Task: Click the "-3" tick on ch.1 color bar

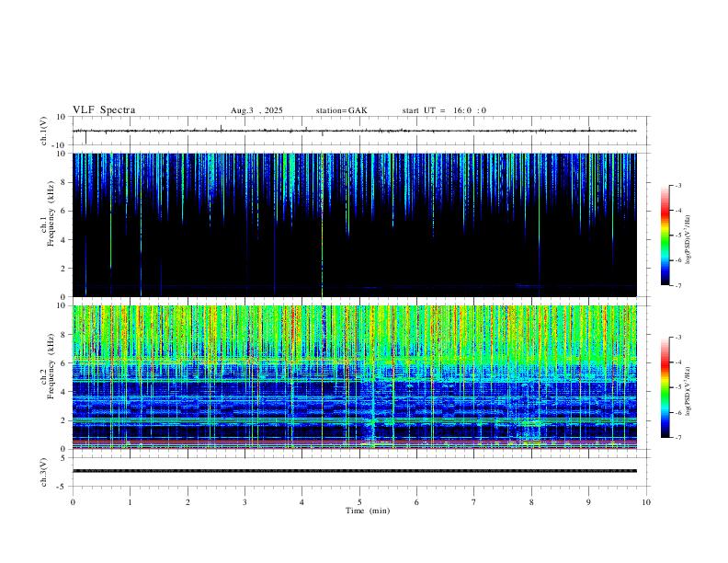Action: 677,185
